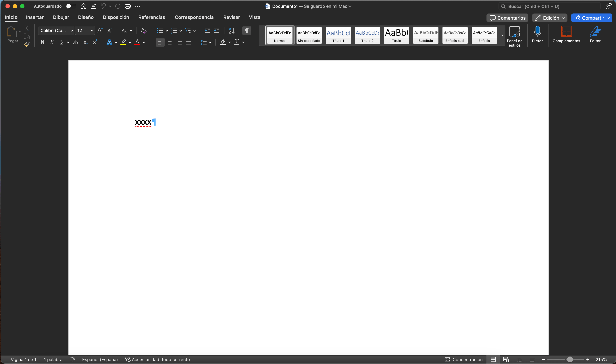Switch to the Insertar tab
Screen dimensions: 616x364
click(x=35, y=17)
